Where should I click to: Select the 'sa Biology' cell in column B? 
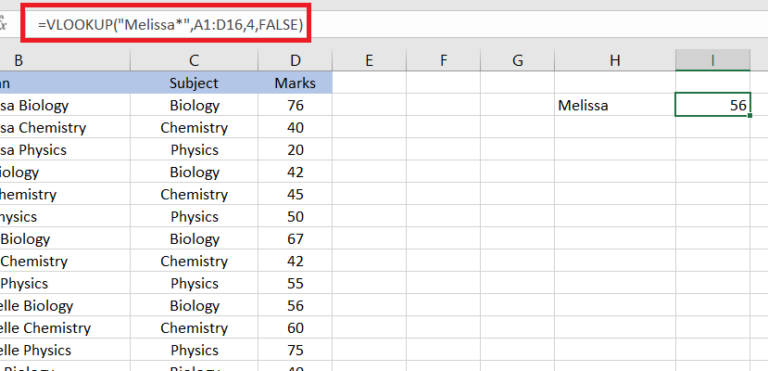click(65, 105)
